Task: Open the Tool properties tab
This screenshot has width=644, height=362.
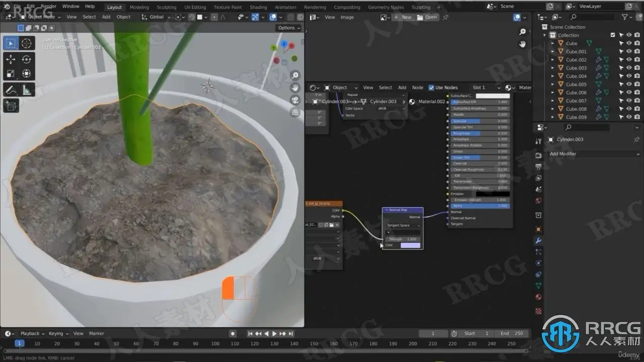Action: coord(538,141)
